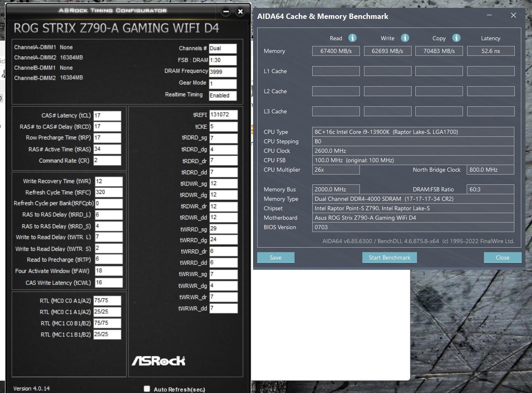This screenshot has width=532, height=393.
Task: Click the RAS# Active Time (tRAS) field
Action: [x=107, y=149]
